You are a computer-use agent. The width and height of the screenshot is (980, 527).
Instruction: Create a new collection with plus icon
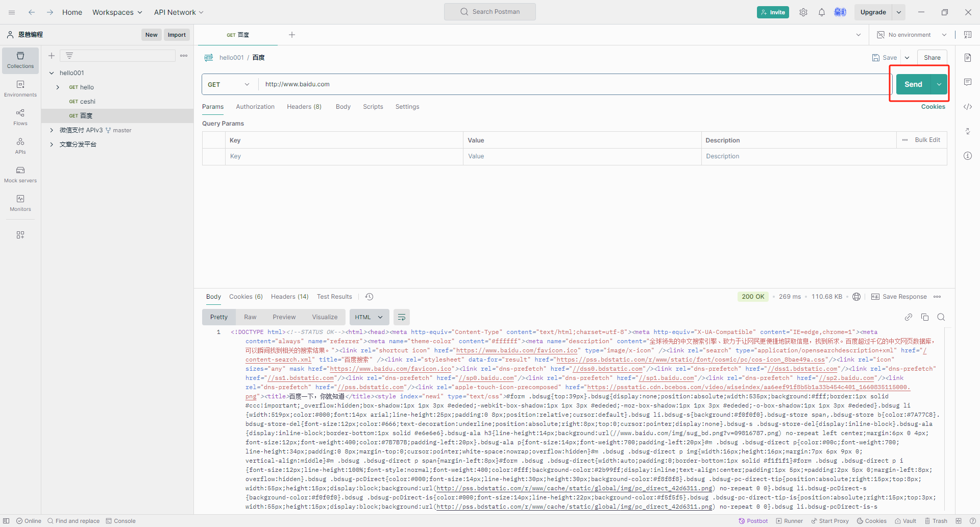click(52, 56)
